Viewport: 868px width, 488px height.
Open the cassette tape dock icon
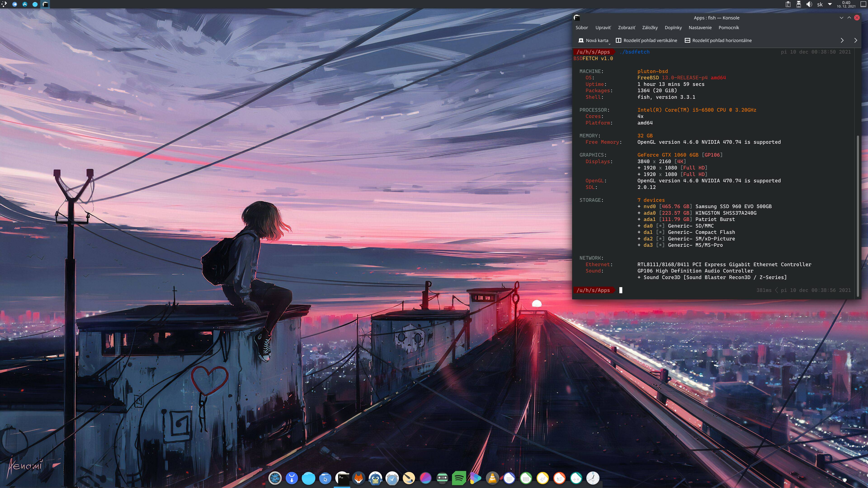click(442, 478)
